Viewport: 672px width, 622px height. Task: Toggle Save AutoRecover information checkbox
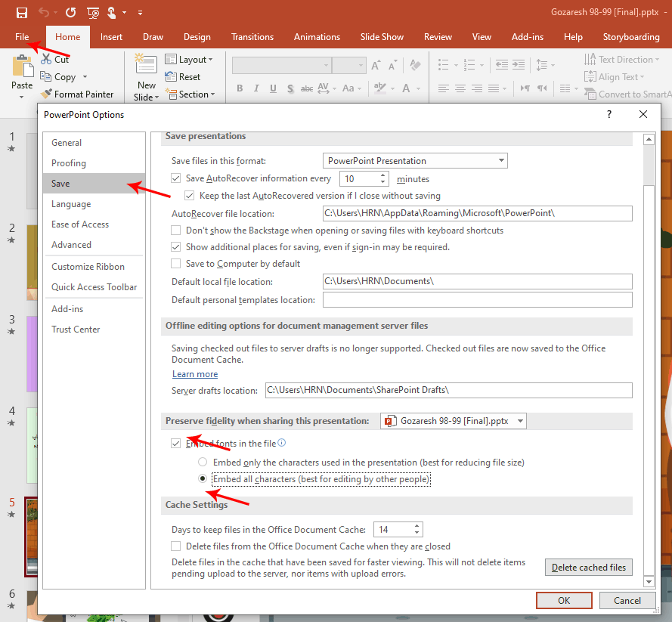[x=176, y=179]
